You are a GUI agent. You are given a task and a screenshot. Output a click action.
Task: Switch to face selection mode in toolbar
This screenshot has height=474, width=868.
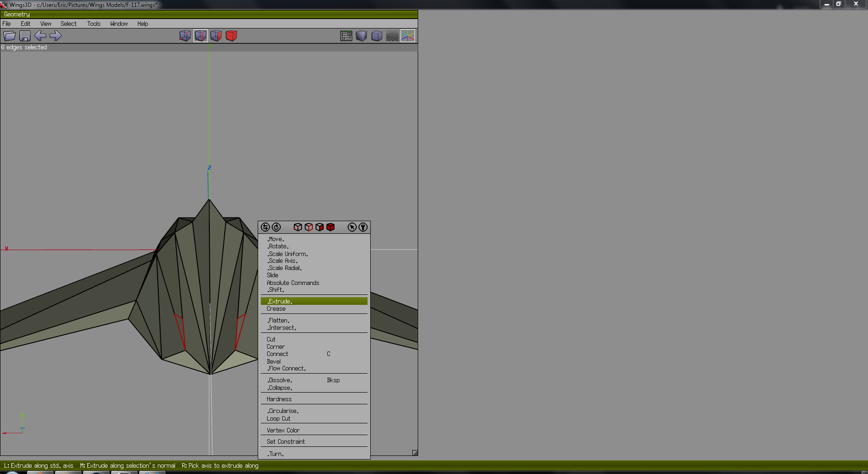click(x=216, y=36)
